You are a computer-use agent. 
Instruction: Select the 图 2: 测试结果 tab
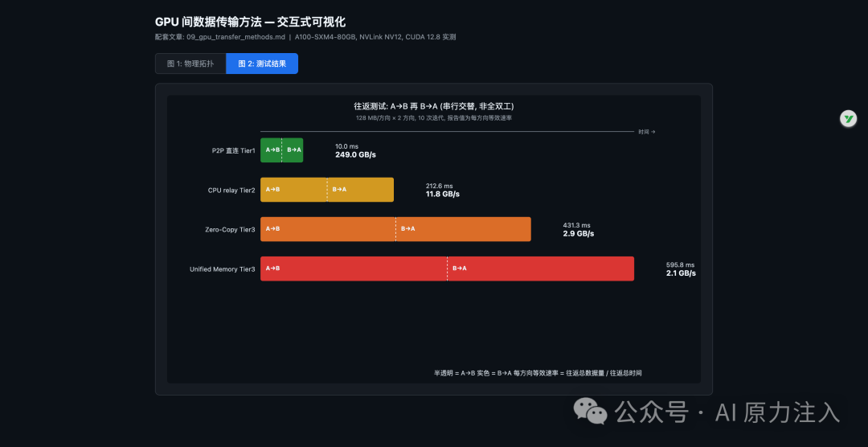[262, 64]
